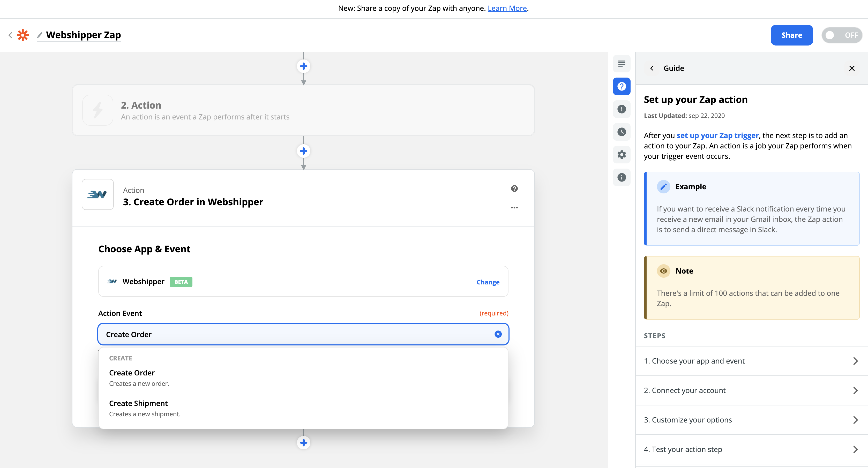Click the Webshipper BETA badge
This screenshot has width=868, height=468.
181,282
